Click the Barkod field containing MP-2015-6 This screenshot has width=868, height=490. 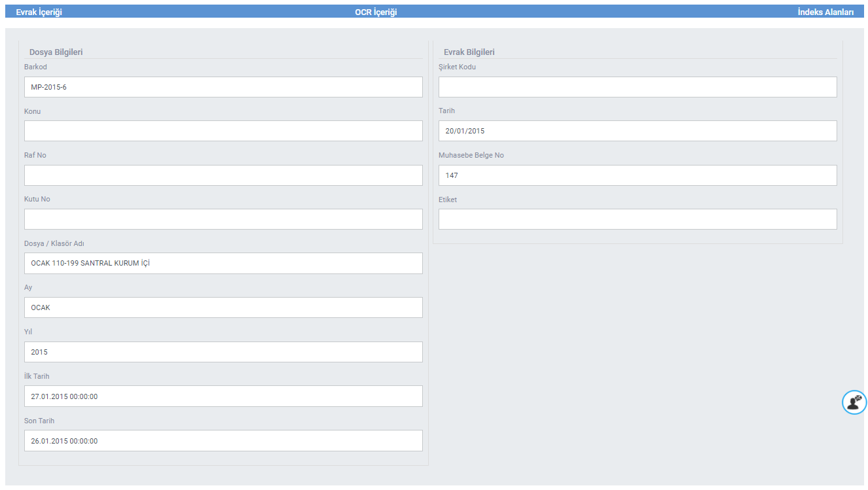pos(223,87)
